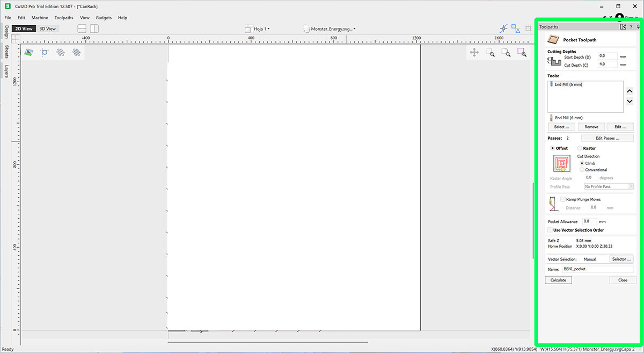Click the Start Depth (D) field
The image size is (644, 353).
point(608,56)
